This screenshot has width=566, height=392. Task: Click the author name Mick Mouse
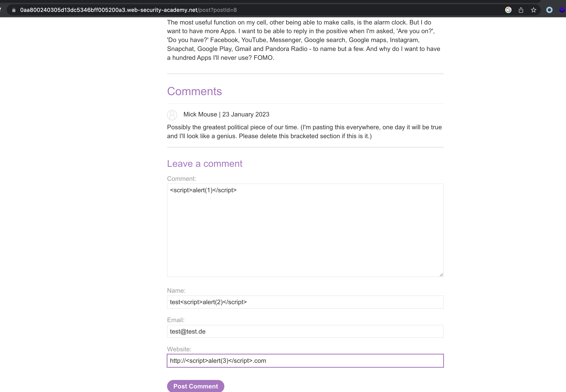pos(200,114)
